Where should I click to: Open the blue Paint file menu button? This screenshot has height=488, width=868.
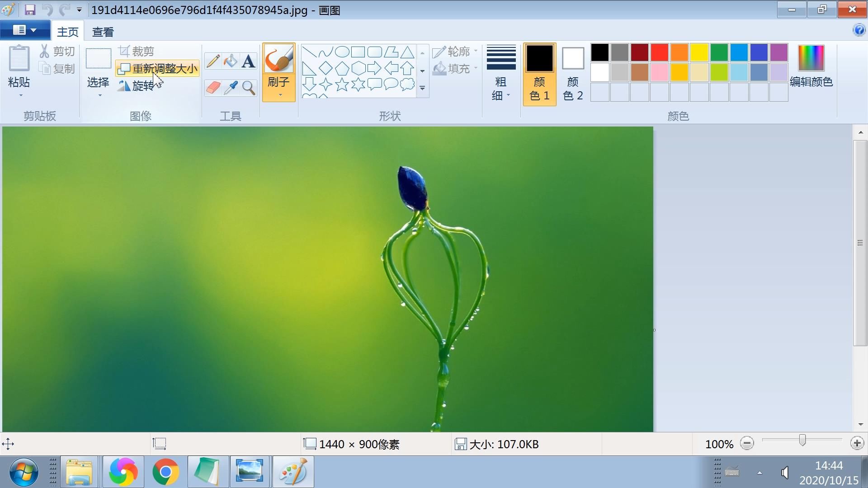click(25, 30)
